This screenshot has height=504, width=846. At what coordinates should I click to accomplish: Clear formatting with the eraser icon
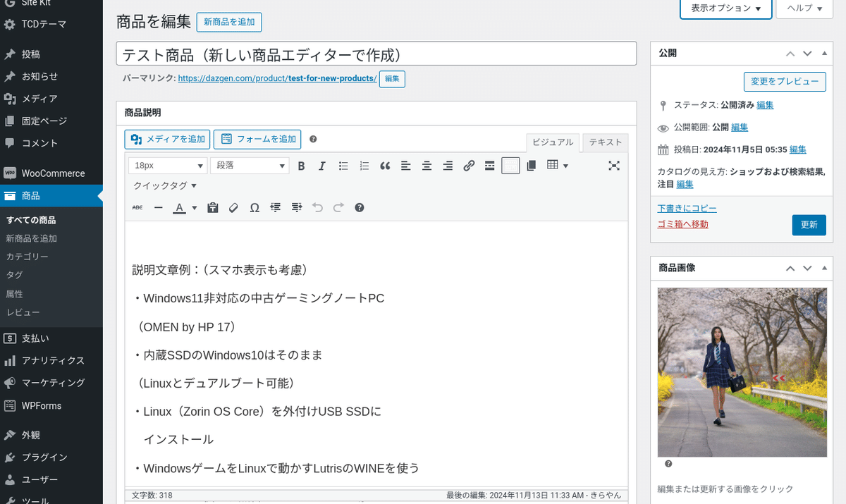(233, 208)
